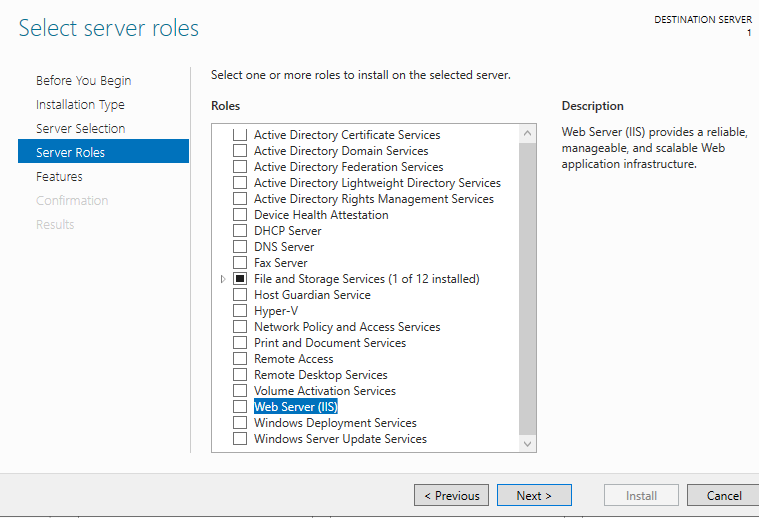759x518 pixels.
Task: Select the Windows Deployment Services label
Action: 335,423
